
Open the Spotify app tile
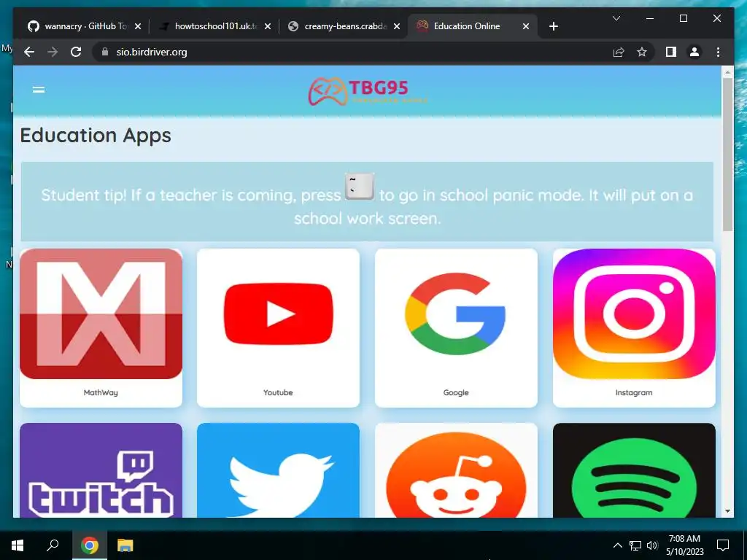[x=634, y=470]
